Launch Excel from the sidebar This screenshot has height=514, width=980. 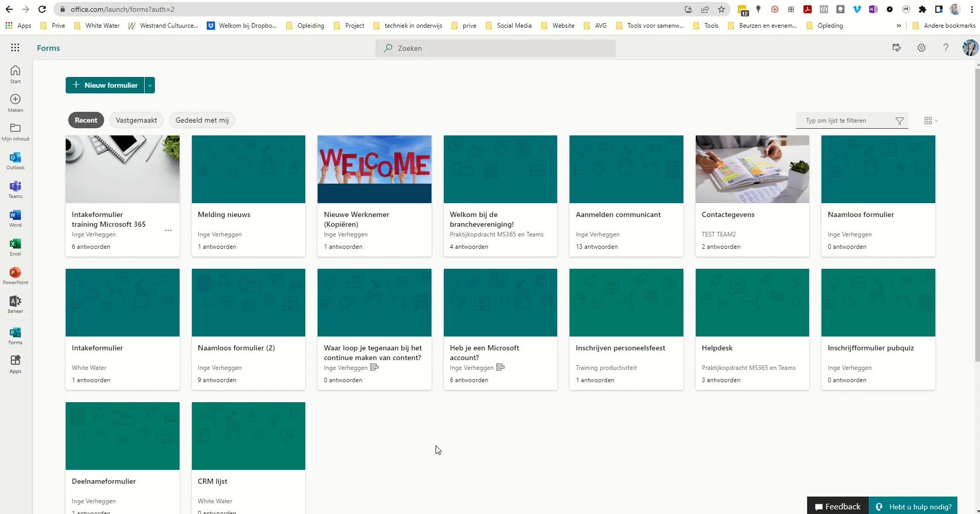coord(15,246)
